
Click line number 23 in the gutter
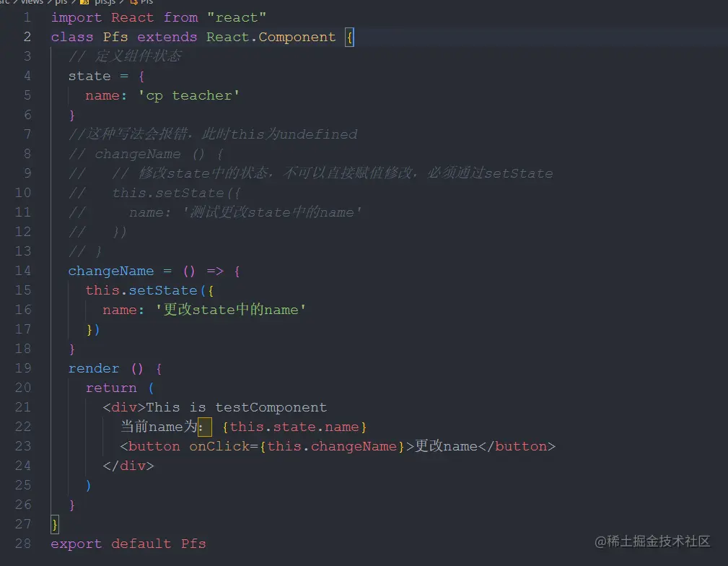[x=23, y=447]
